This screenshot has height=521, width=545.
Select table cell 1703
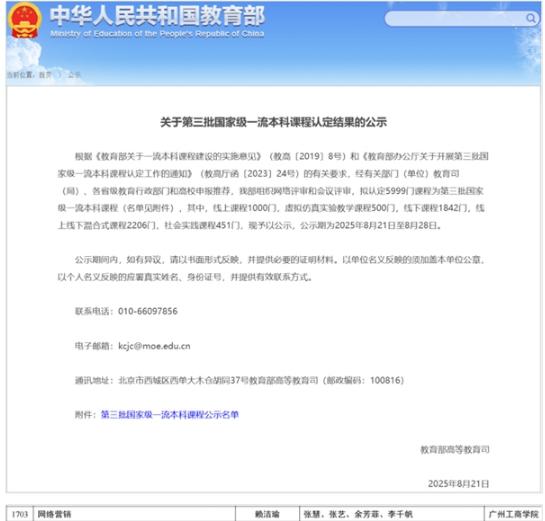(x=20, y=514)
